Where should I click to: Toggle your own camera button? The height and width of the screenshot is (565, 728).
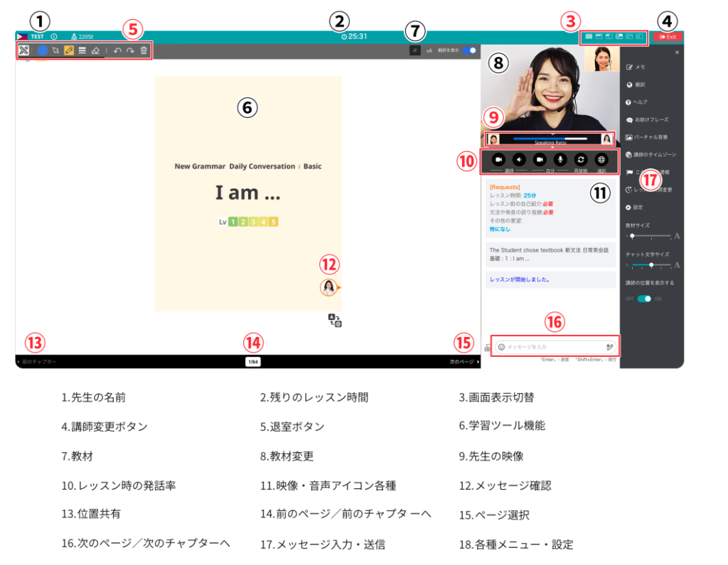pos(540,160)
